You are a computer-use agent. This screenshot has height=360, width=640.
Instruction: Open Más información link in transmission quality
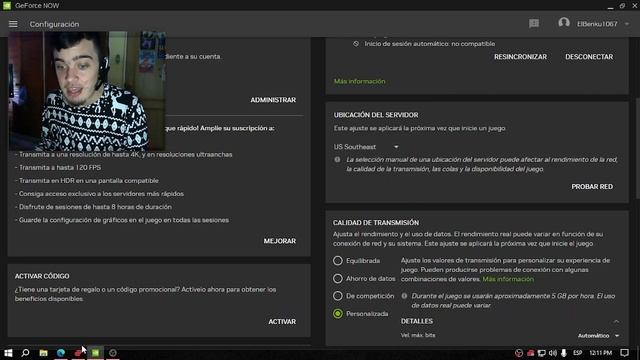[508, 279]
